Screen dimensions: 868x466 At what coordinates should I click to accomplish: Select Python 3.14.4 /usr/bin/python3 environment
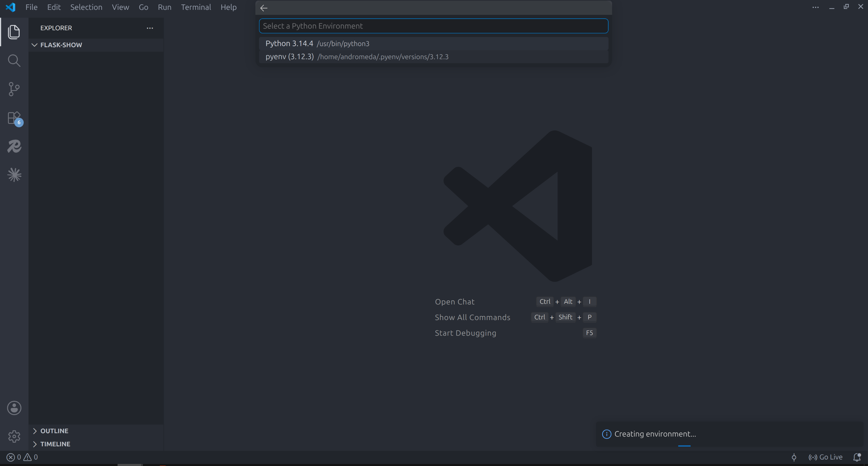click(433, 44)
